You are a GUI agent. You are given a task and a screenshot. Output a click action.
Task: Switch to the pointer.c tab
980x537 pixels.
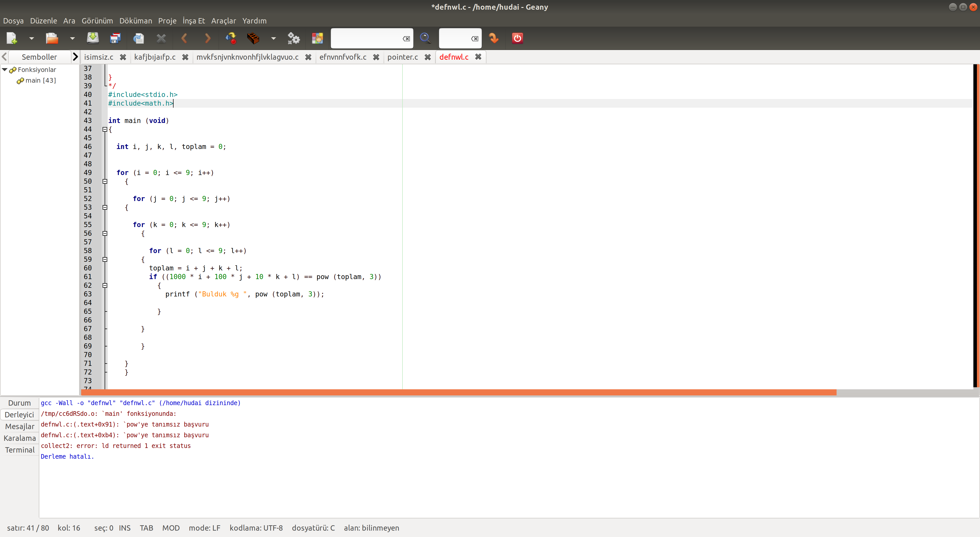pyautogui.click(x=402, y=57)
